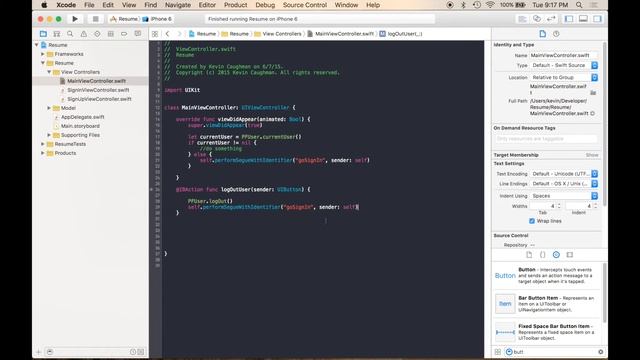640x360 pixels.
Task: Select the Resume scheme
Action: 124,19
